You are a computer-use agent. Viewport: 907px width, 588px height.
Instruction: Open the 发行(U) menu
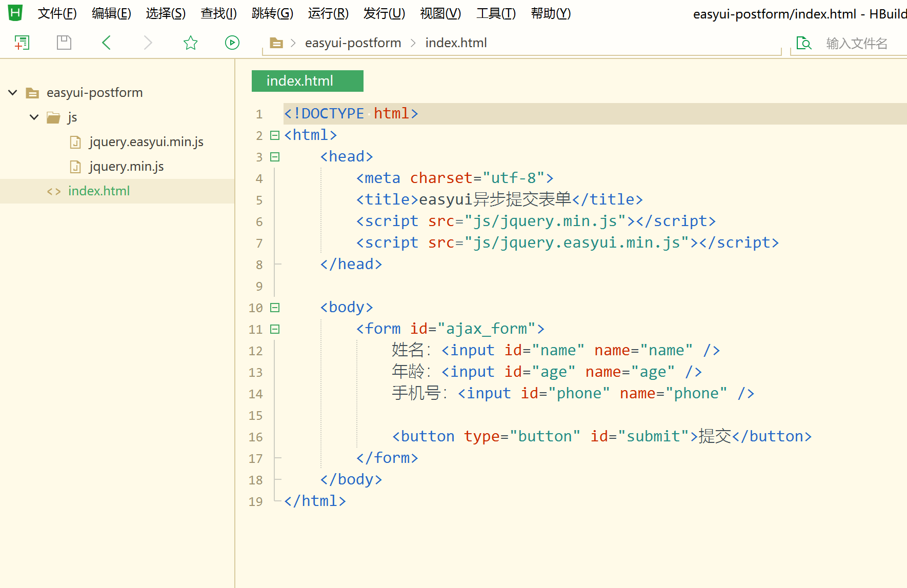coord(384,13)
